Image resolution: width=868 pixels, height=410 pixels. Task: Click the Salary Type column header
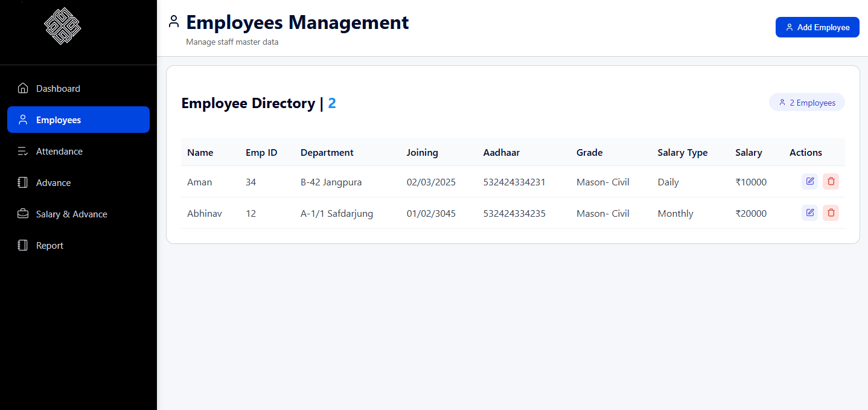(682, 152)
